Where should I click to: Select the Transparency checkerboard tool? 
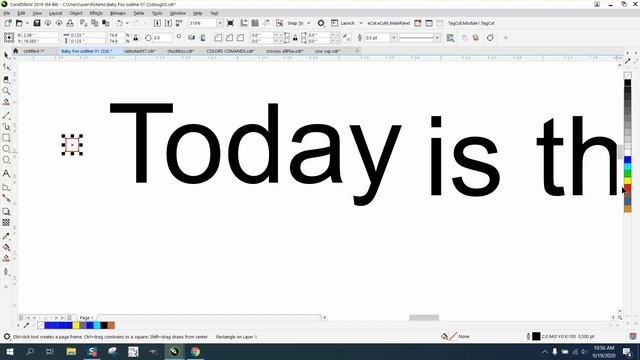tap(6, 222)
